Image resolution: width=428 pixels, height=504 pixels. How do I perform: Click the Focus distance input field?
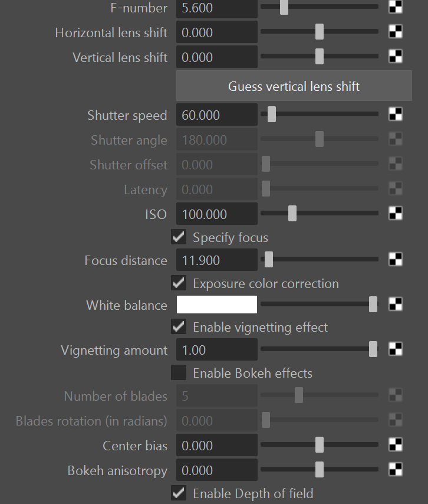click(x=217, y=260)
